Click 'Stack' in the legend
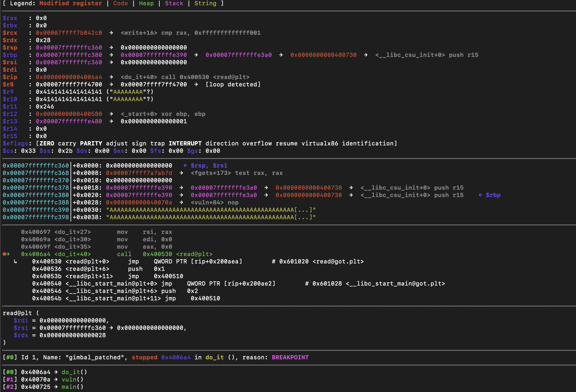Screen dimensions: 576x392 click(x=174, y=3)
